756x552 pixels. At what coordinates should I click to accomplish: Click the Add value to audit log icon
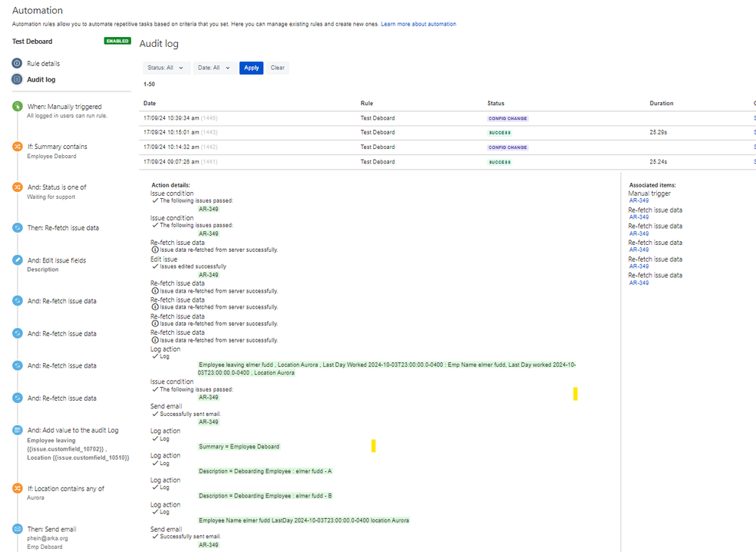coord(17,430)
